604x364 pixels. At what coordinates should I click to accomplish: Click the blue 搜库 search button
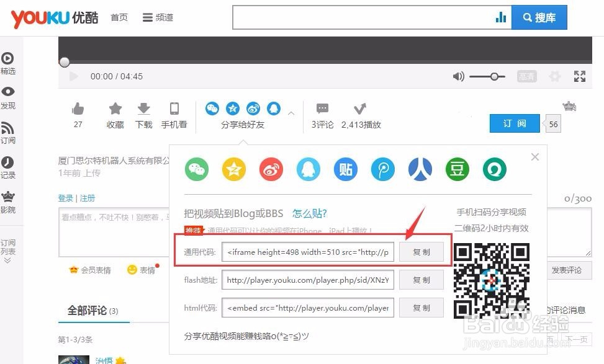point(539,17)
